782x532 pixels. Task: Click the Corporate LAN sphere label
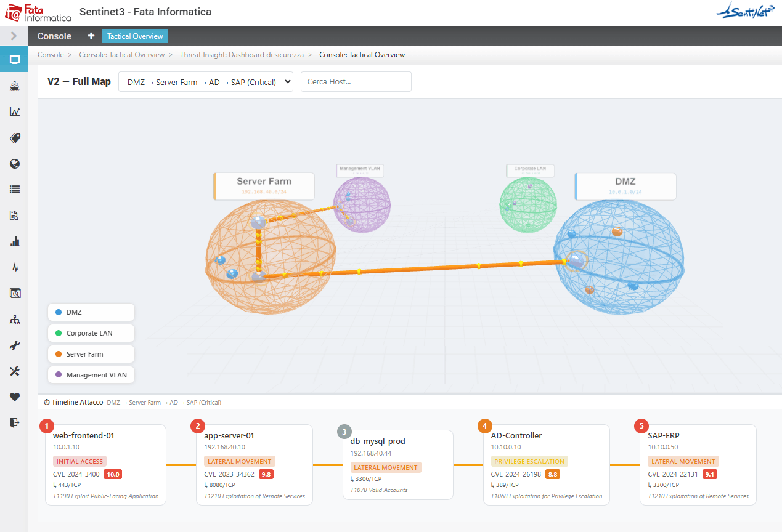point(530,170)
